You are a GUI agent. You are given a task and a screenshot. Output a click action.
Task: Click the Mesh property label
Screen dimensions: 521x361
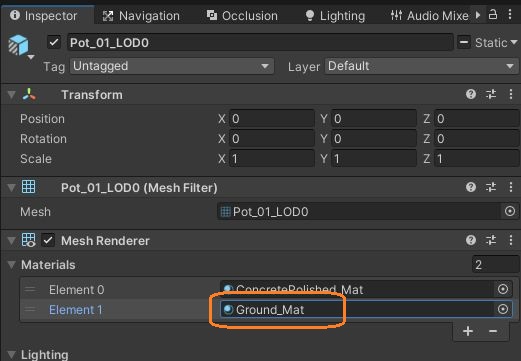(x=35, y=212)
